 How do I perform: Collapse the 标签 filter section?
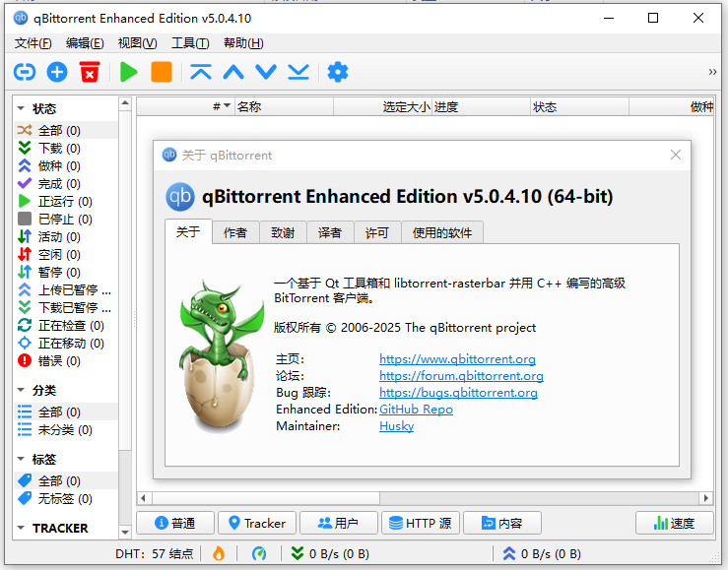click(21, 459)
